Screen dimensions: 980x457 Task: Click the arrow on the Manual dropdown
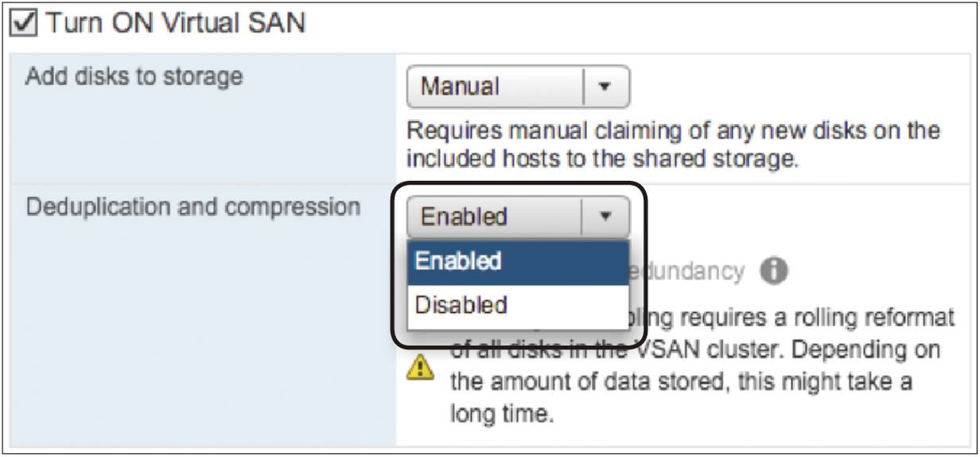coord(605,87)
